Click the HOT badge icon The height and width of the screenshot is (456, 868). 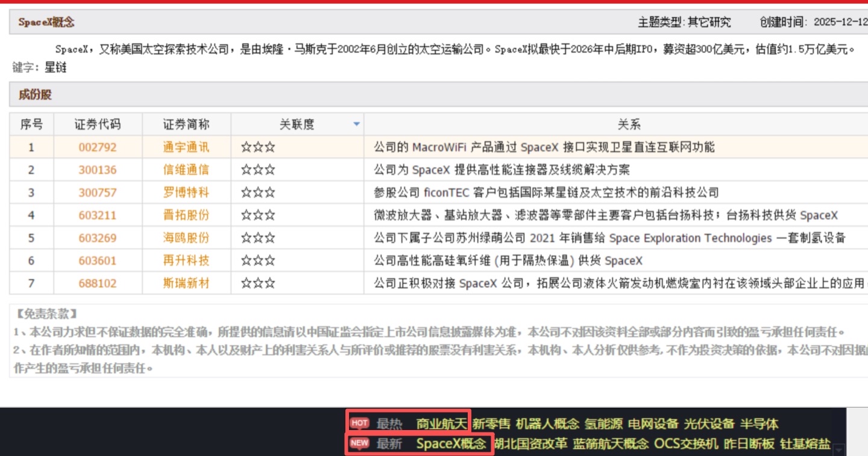click(359, 423)
